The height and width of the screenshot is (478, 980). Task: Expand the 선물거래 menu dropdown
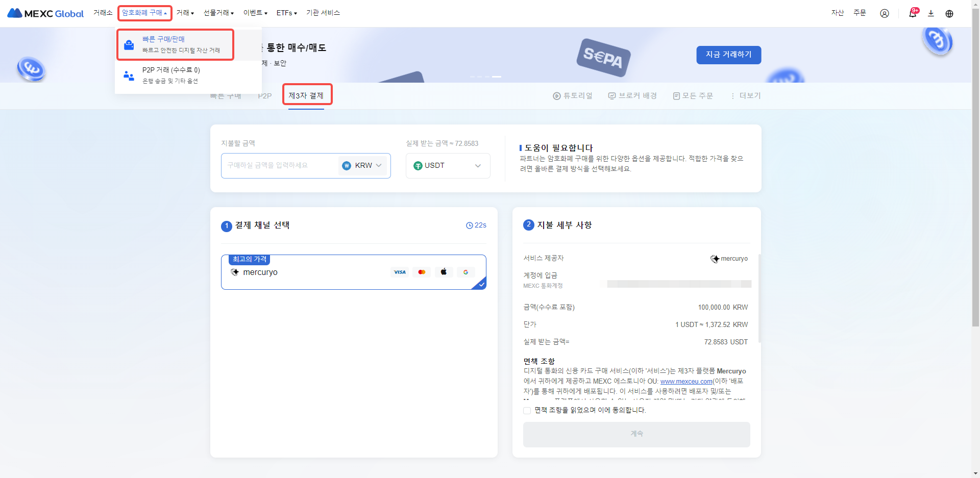[218, 13]
